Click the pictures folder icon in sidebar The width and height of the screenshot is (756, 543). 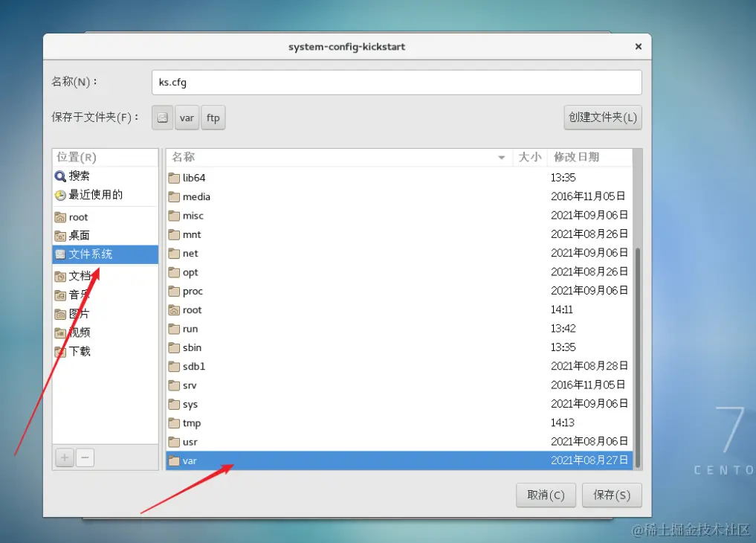click(x=60, y=315)
